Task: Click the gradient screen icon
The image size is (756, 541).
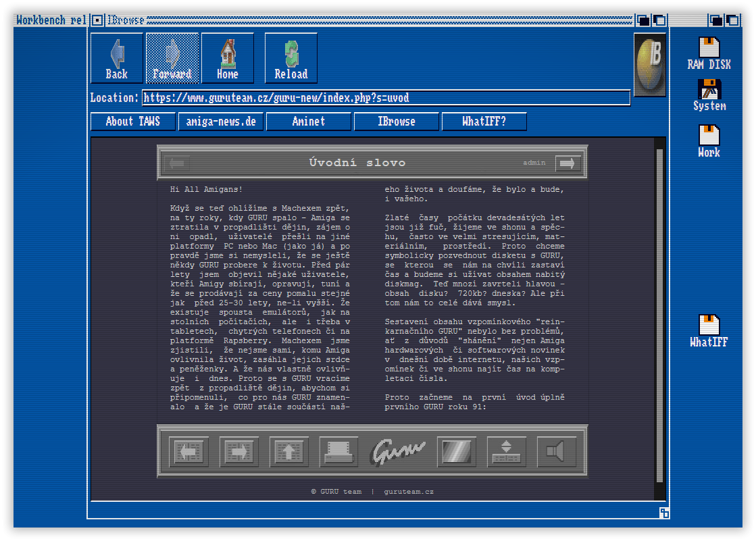Action: (457, 452)
